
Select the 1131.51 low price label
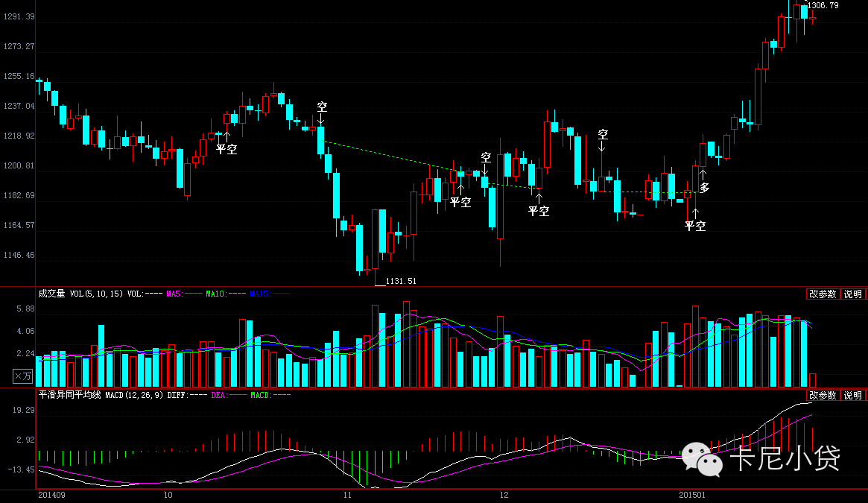click(401, 282)
